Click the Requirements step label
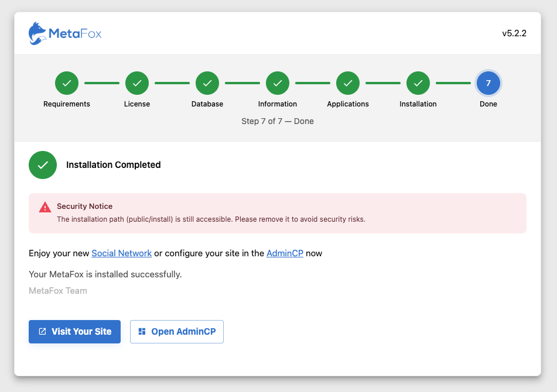Screen dimensions: 557x392 point(67,104)
